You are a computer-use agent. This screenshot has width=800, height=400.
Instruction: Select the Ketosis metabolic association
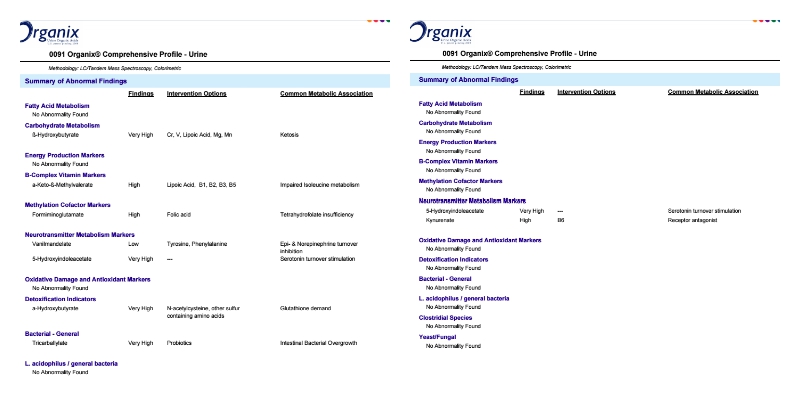(x=290, y=133)
